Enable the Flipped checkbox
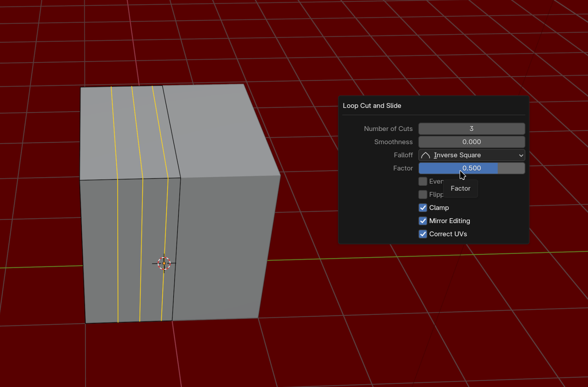 (x=423, y=194)
